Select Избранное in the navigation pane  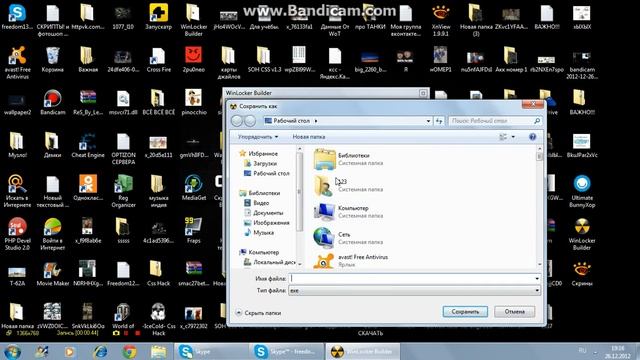pyautogui.click(x=259, y=153)
